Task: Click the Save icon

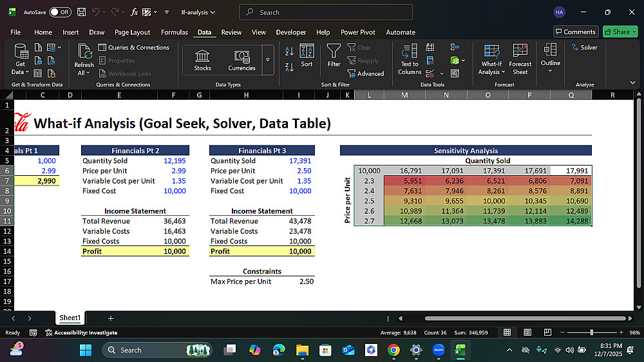Action: point(81,12)
